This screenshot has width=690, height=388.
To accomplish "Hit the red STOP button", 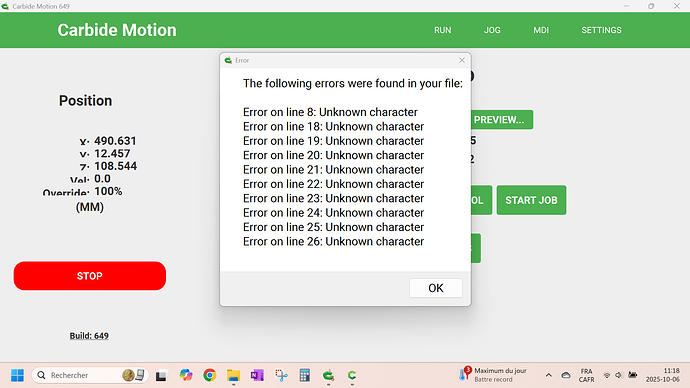I will coord(90,276).
